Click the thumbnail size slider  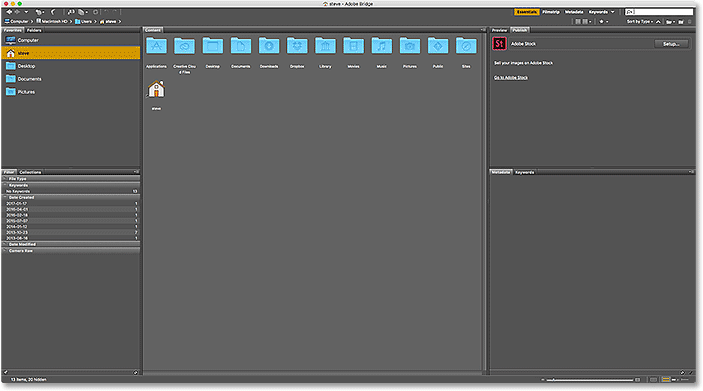pyautogui.click(x=590, y=380)
